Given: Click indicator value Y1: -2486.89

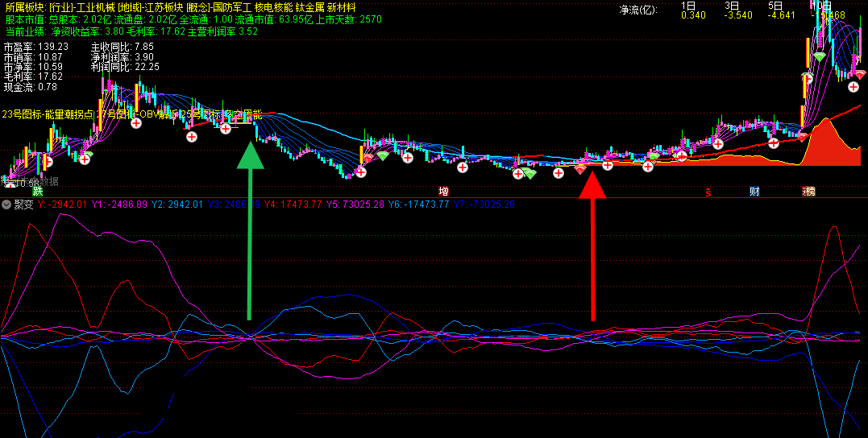Looking at the screenshot, I should 119,205.
